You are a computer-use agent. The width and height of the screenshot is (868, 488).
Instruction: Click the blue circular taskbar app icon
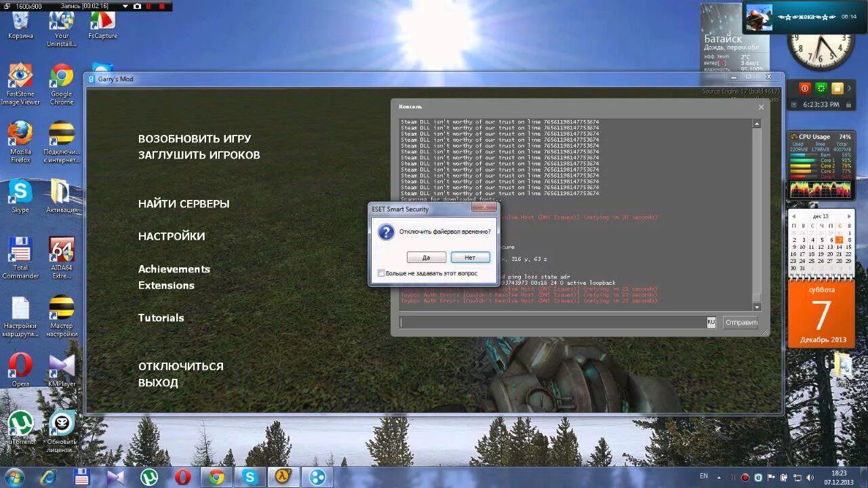coord(317,477)
